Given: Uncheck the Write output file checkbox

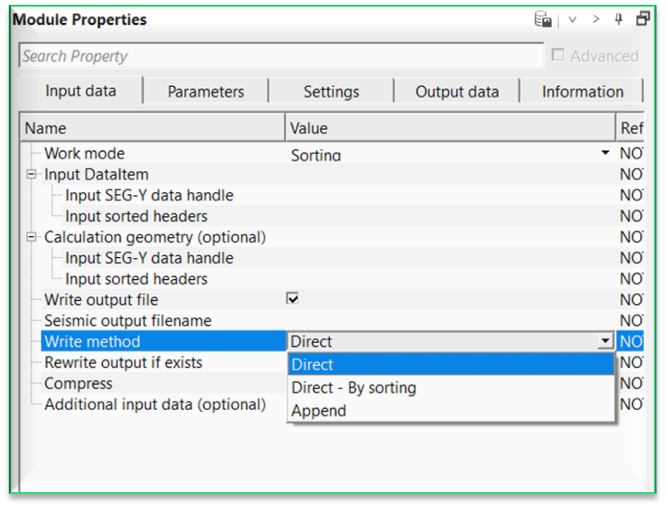Looking at the screenshot, I should pyautogui.click(x=293, y=299).
